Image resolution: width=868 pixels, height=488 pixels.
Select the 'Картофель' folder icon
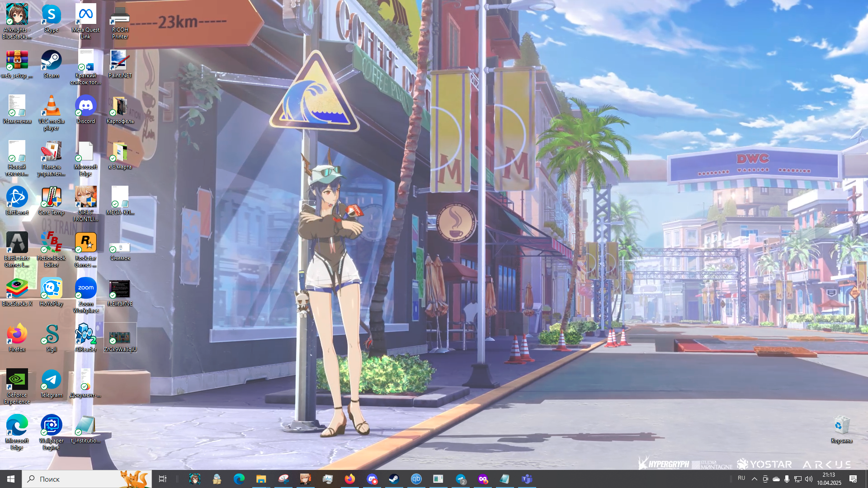[120, 109]
